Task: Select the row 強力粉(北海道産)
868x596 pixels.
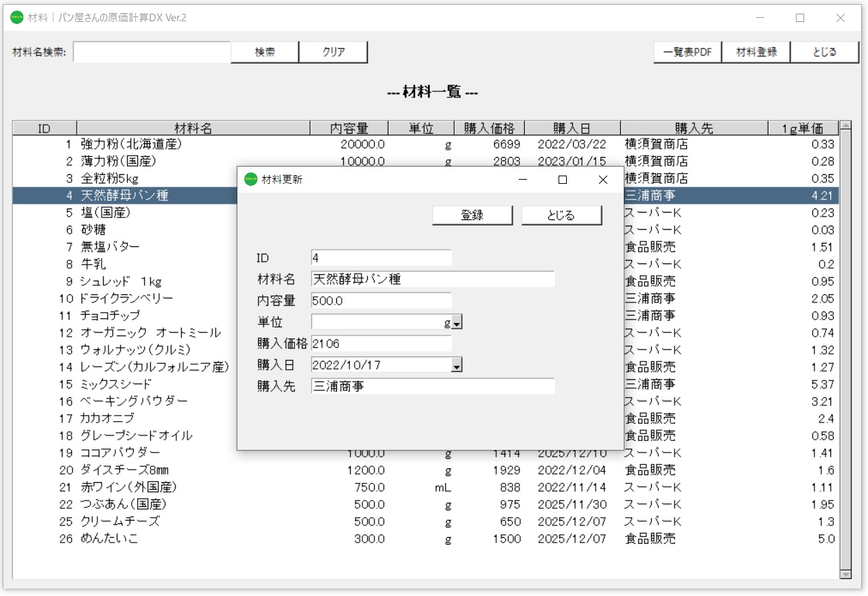Action: (x=124, y=144)
